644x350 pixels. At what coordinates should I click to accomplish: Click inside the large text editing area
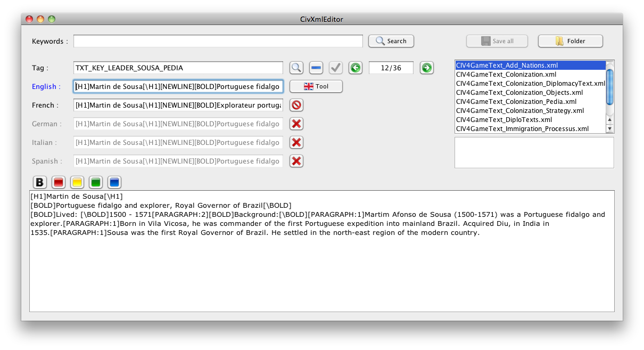322,251
